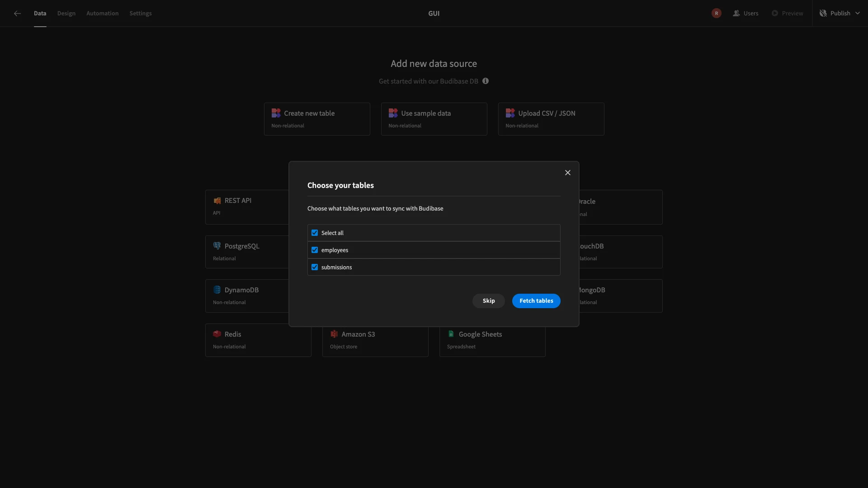Expand the Publish dropdown chevron
This screenshot has height=488, width=868.
click(x=858, y=14)
